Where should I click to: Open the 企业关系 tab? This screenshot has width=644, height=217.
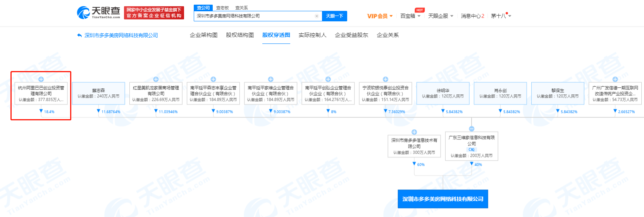(x=387, y=35)
